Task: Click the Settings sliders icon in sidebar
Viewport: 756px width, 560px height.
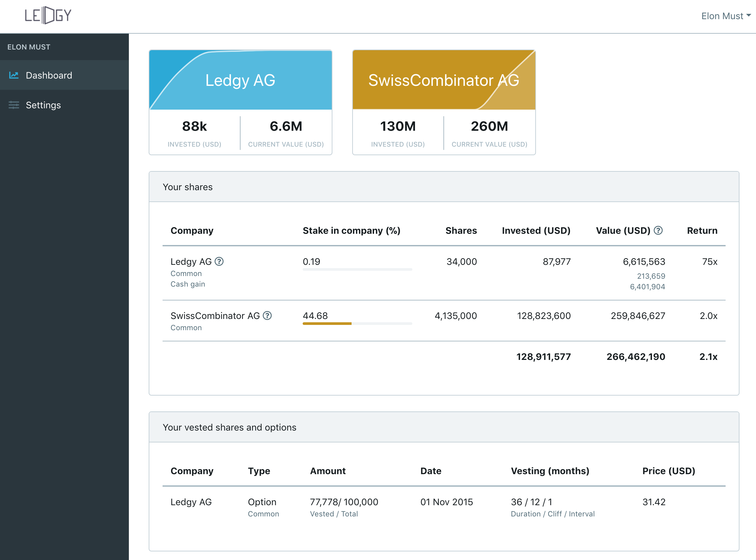Action: 14,105
